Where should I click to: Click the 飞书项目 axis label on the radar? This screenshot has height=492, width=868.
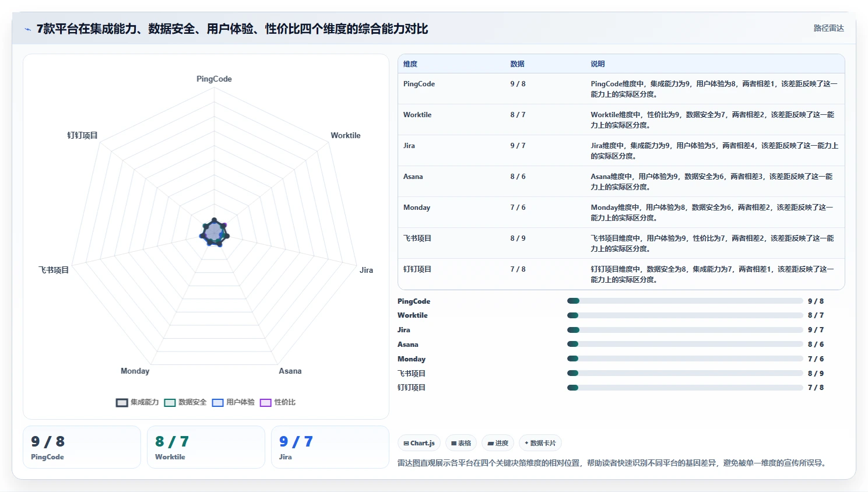(54, 270)
